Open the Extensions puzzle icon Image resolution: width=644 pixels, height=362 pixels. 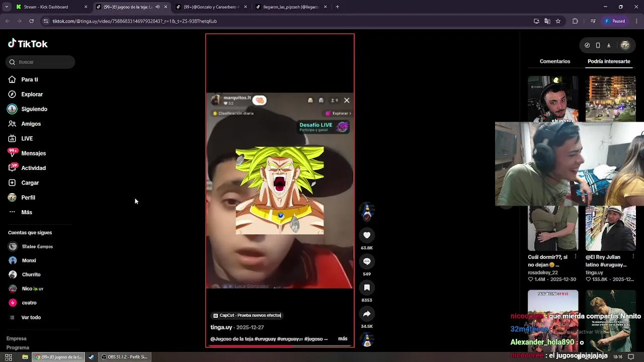[x=575, y=21]
